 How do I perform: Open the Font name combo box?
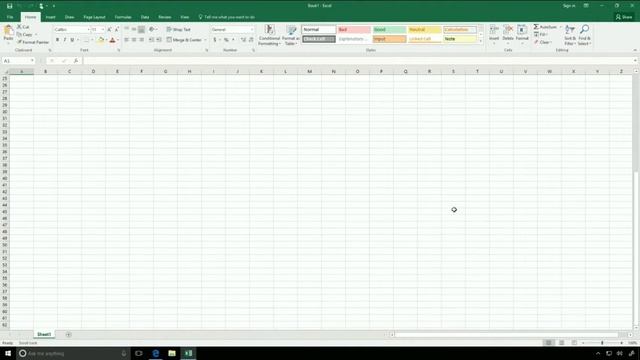pyautogui.click(x=72, y=29)
